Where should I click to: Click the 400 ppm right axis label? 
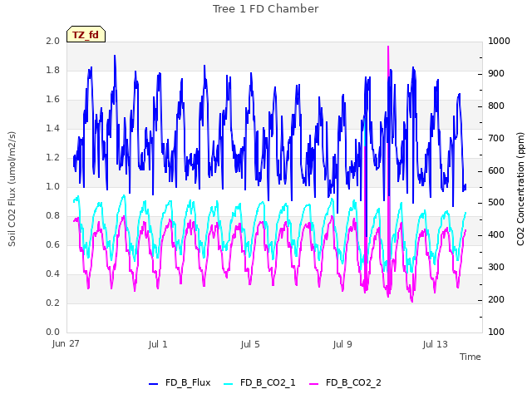(x=496, y=234)
